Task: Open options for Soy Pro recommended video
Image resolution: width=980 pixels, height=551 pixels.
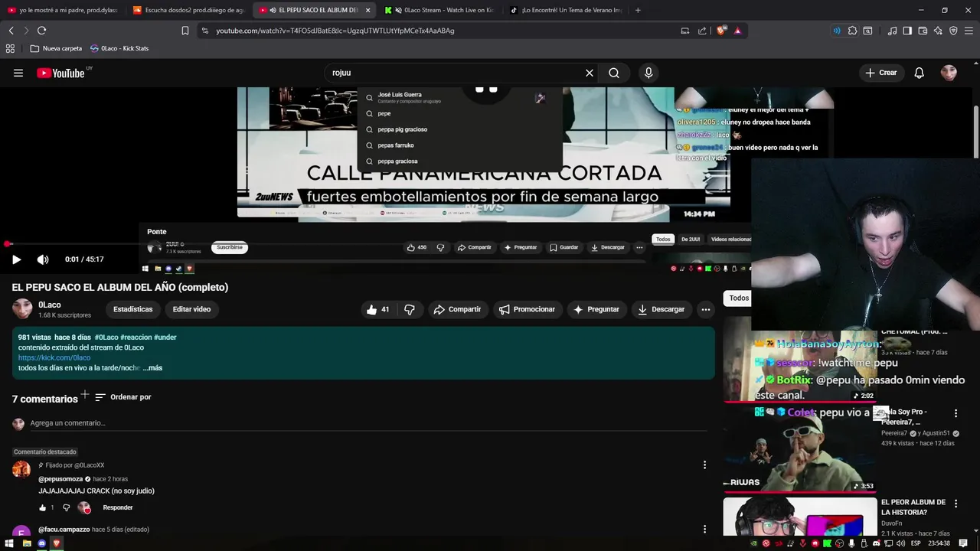Action: pos(955,413)
